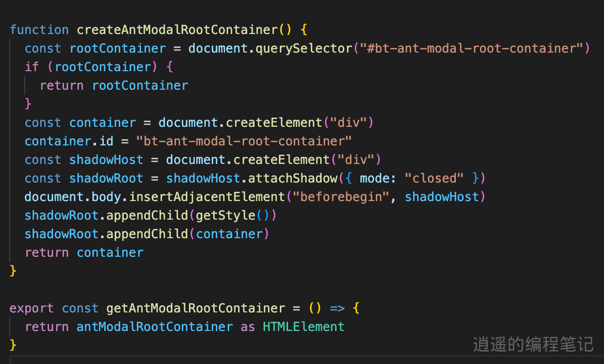The height and width of the screenshot is (364, 604).
Task: Click the return container statement's container identifier
Action: (110, 252)
